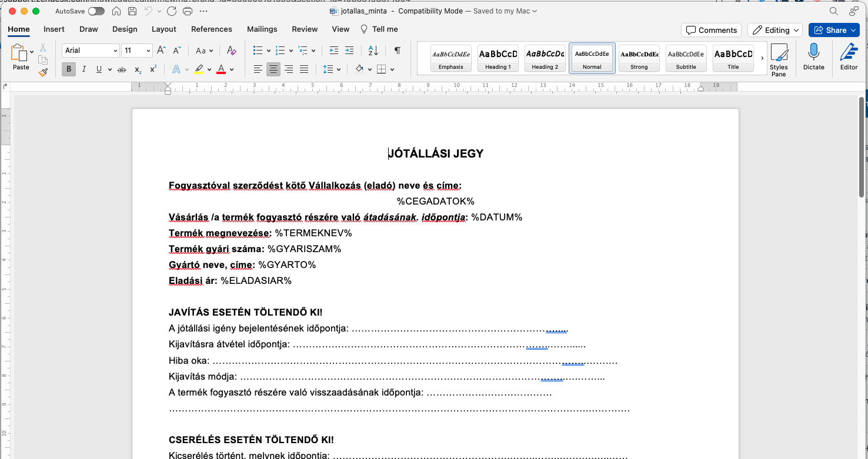The image size is (868, 459).
Task: Decrease paragraph indent
Action: [334, 51]
